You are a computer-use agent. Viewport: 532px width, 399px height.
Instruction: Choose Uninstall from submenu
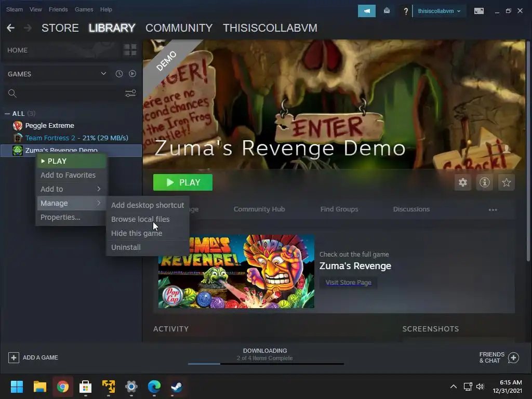tap(148, 247)
